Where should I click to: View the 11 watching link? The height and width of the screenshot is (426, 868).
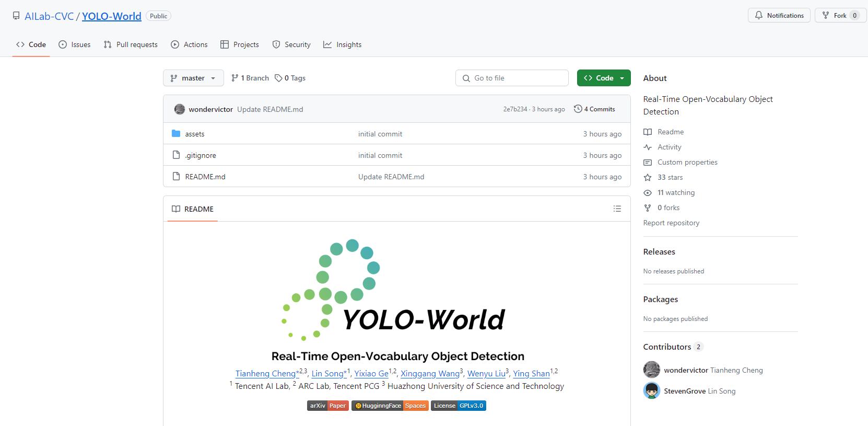click(x=670, y=192)
